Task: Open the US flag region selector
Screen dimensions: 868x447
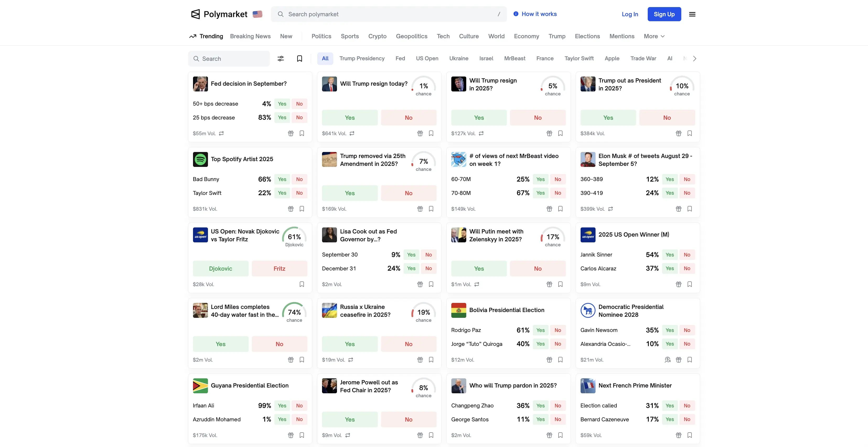Action: (258, 14)
